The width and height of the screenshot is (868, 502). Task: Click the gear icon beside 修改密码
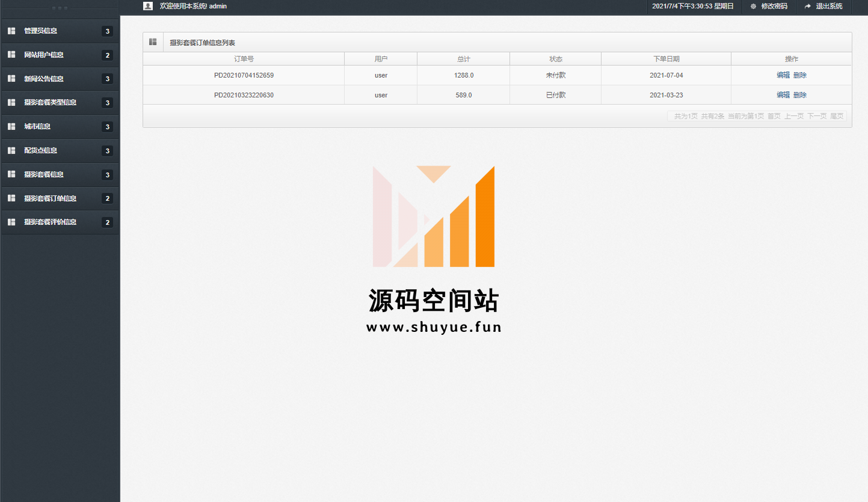[753, 7]
